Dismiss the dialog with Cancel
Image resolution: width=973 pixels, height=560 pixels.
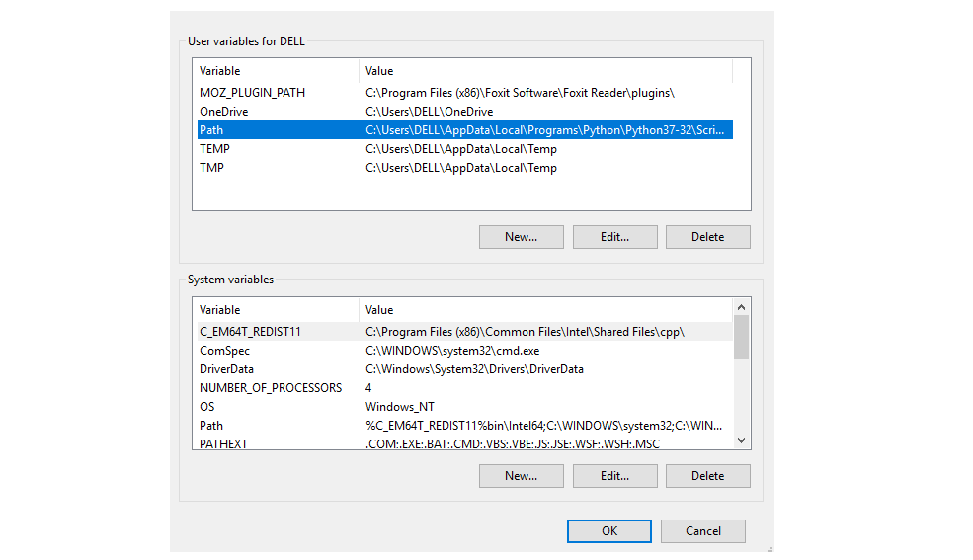pyautogui.click(x=703, y=530)
